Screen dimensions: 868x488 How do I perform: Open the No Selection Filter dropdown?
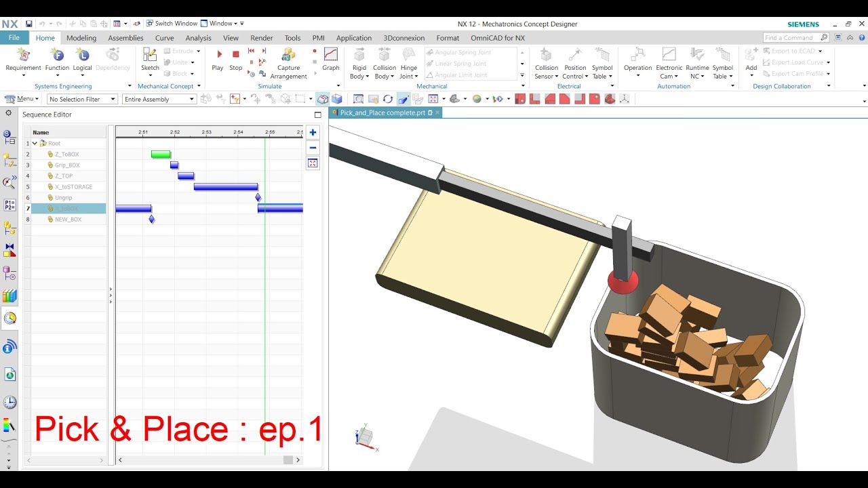82,99
